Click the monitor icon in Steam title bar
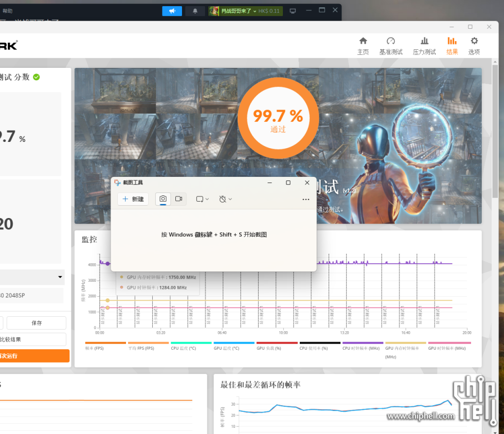 (293, 11)
